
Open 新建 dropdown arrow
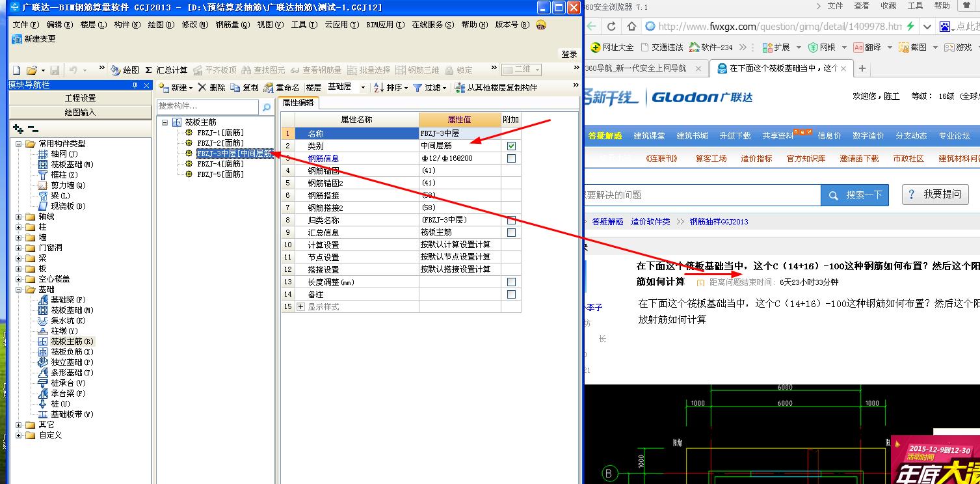point(191,88)
